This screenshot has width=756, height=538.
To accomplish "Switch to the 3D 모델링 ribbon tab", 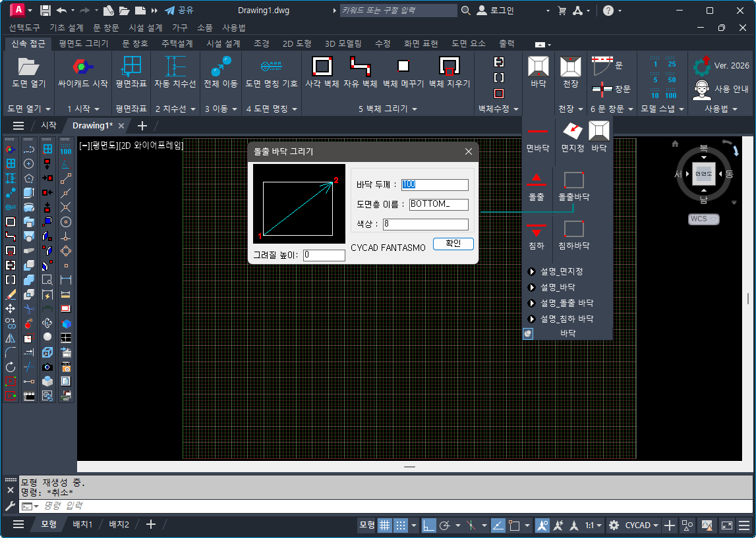I will point(343,43).
